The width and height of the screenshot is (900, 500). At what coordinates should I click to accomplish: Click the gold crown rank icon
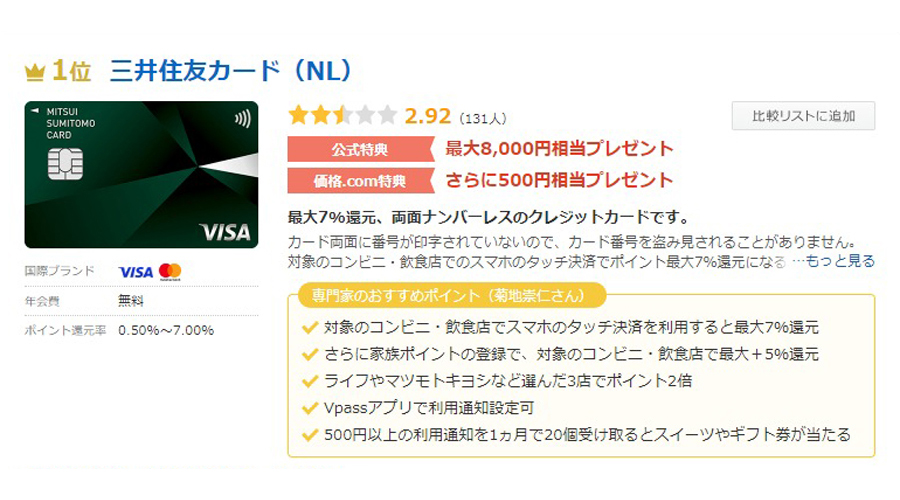[34, 72]
